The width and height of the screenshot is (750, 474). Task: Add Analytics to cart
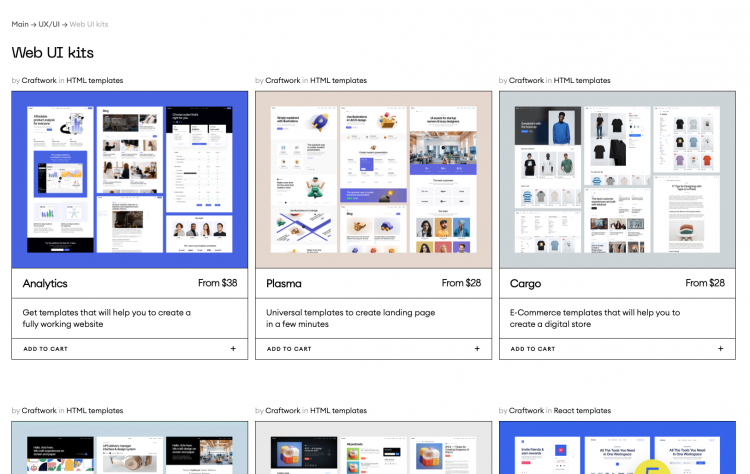click(130, 349)
